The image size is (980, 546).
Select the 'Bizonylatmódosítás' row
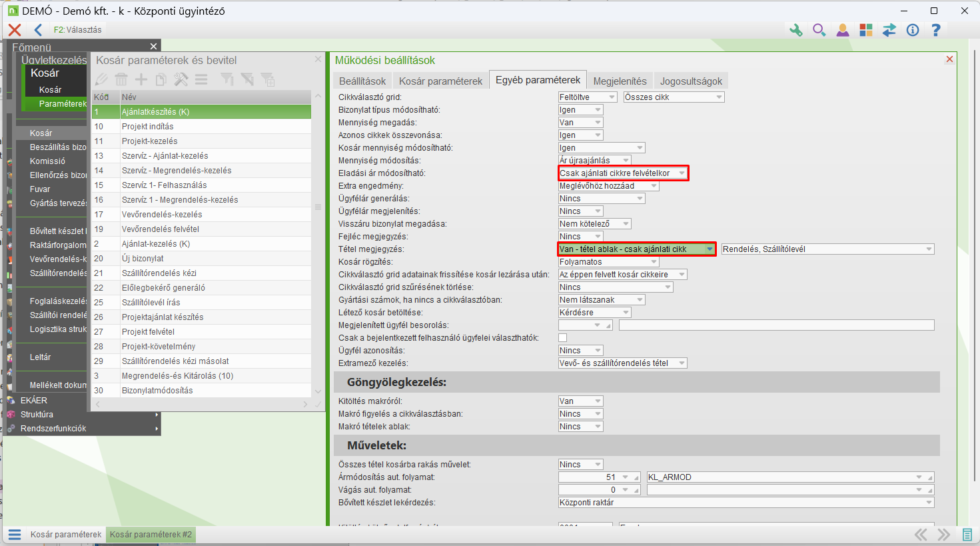201,391
